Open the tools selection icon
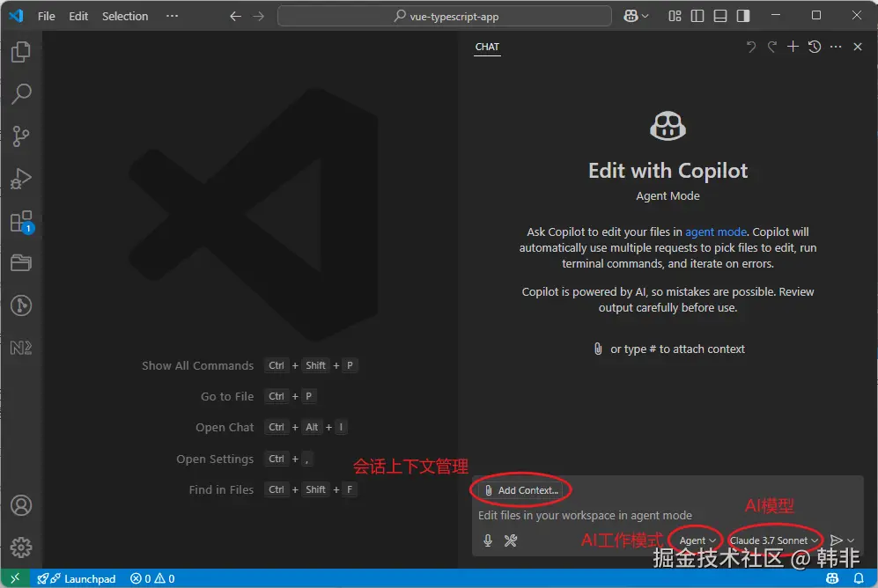This screenshot has height=588, width=878. (x=511, y=540)
